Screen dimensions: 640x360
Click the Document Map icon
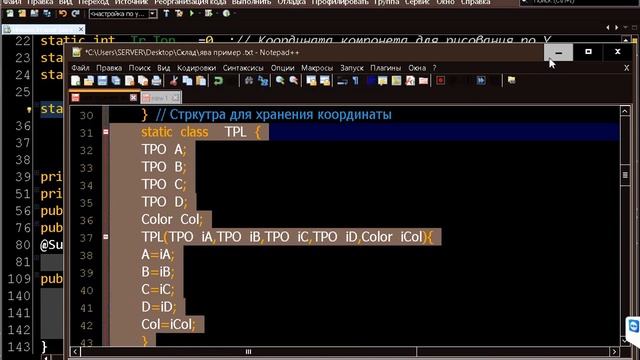(x=396, y=81)
